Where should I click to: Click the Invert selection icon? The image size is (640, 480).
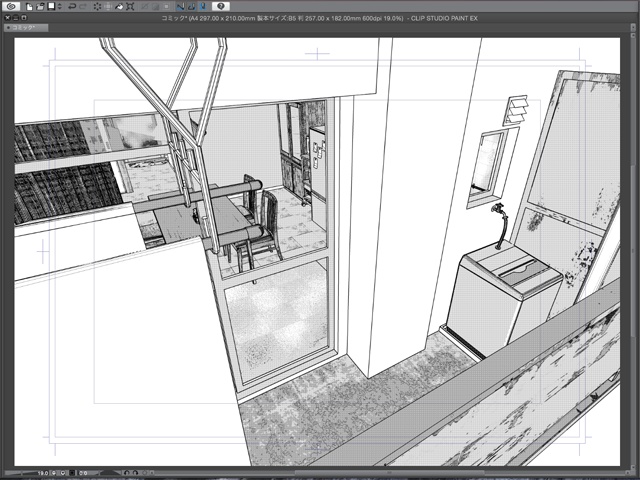click(156, 7)
